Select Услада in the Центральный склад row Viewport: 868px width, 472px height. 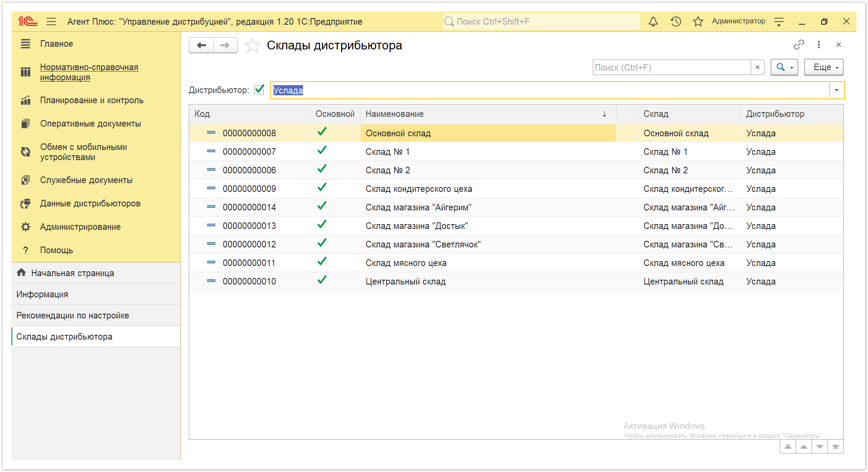click(x=792, y=281)
